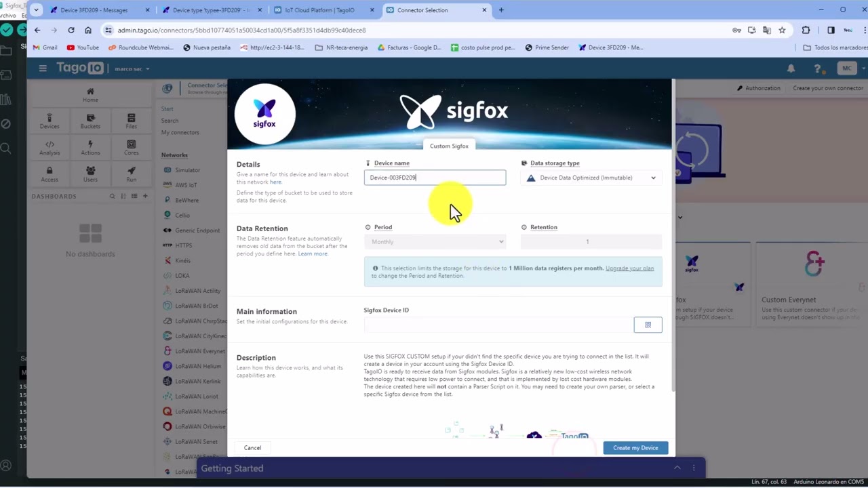This screenshot has height=488, width=868.
Task: Switch to IoT Cloud Platform TagoIO tab
Action: tap(324, 10)
